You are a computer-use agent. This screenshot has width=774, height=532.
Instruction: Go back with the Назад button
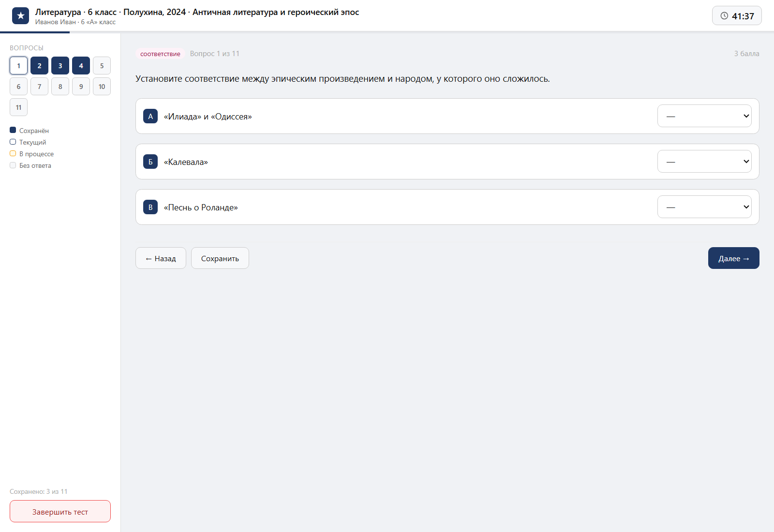161,258
